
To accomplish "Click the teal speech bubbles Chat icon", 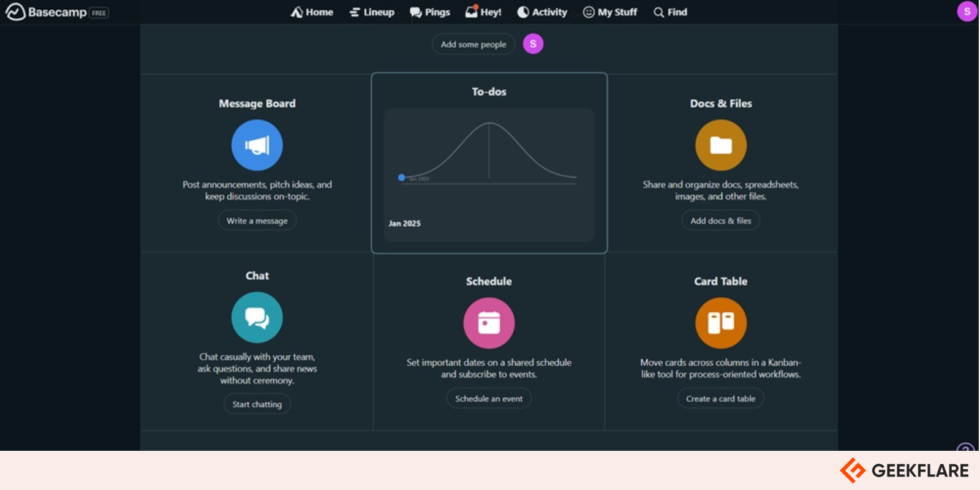I will [257, 317].
